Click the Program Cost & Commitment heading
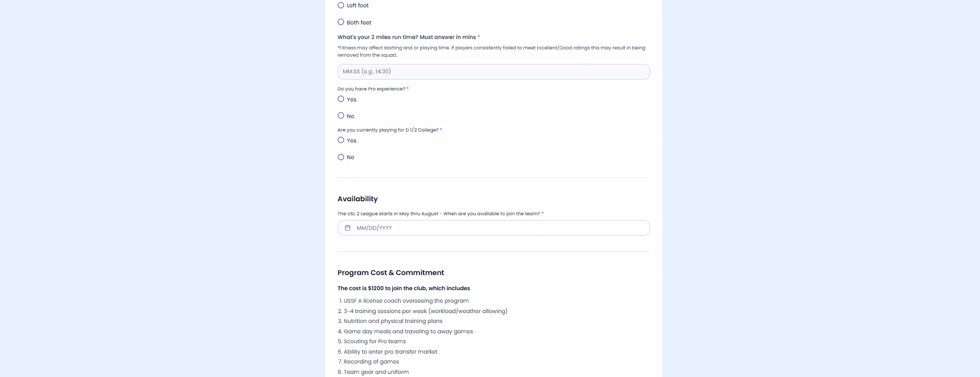This screenshot has width=980, height=377. pyautogui.click(x=390, y=272)
